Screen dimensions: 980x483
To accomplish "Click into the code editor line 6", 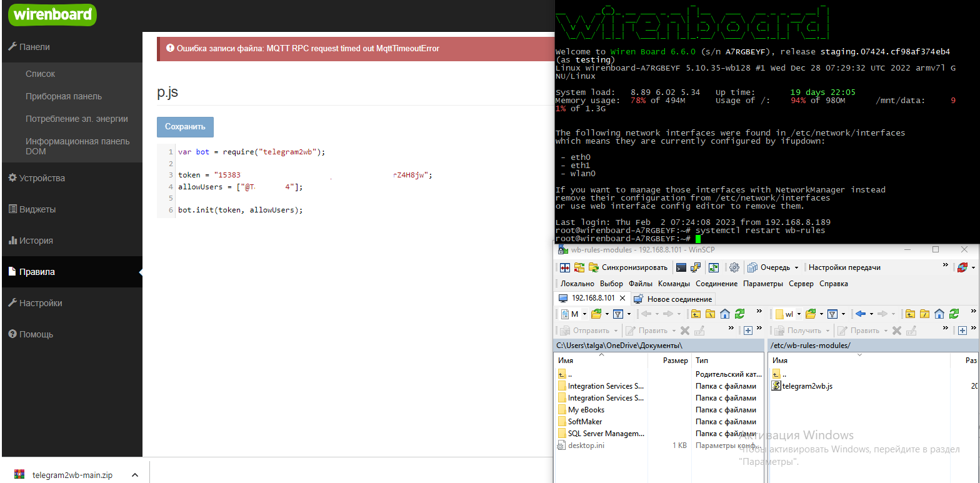I will pyautogui.click(x=240, y=210).
